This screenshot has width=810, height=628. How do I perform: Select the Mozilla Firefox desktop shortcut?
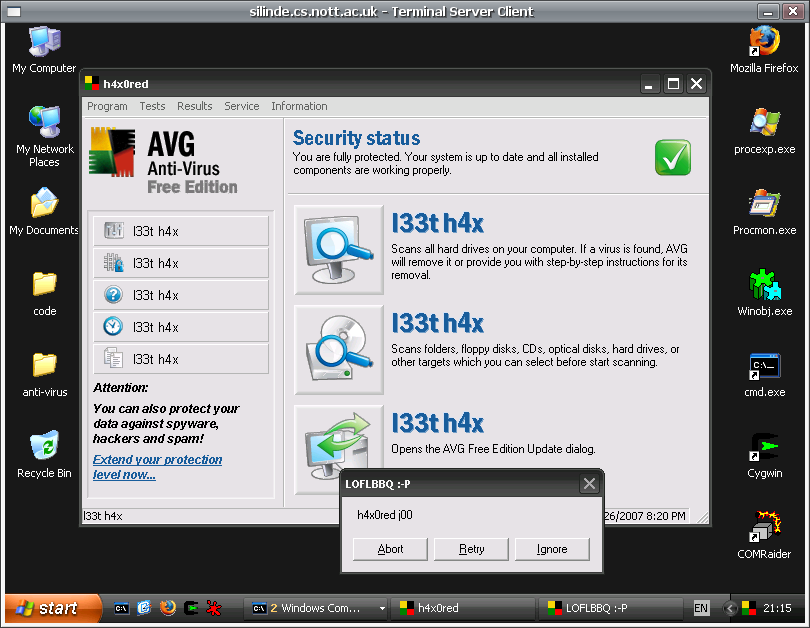pos(765,51)
